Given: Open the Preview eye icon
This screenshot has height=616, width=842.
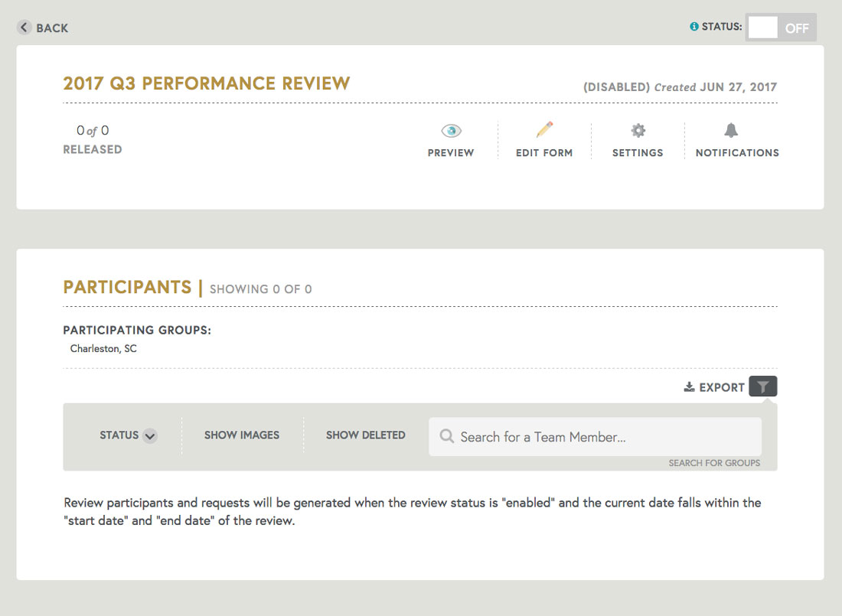Looking at the screenshot, I should coord(450,130).
